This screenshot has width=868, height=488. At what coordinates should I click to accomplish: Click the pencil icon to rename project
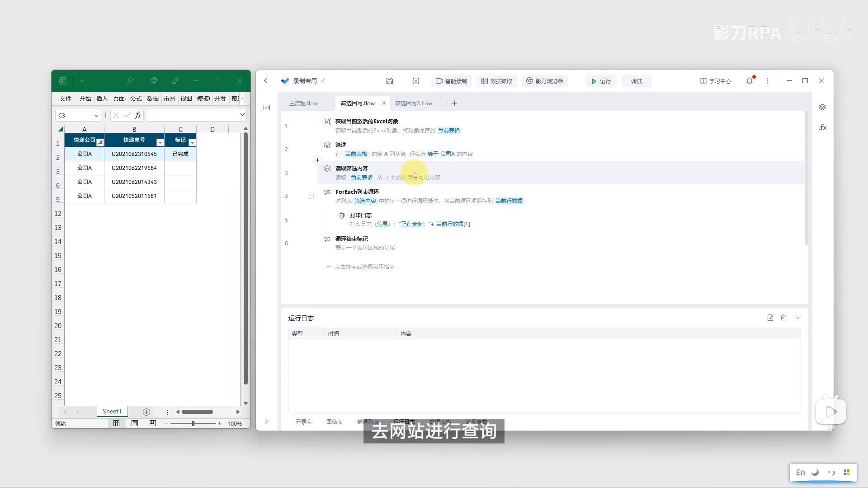click(x=323, y=81)
